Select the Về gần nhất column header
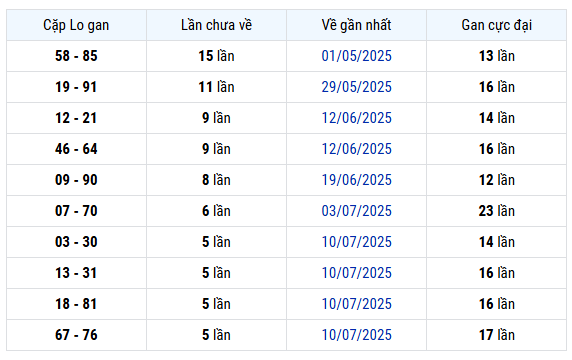 click(356, 25)
